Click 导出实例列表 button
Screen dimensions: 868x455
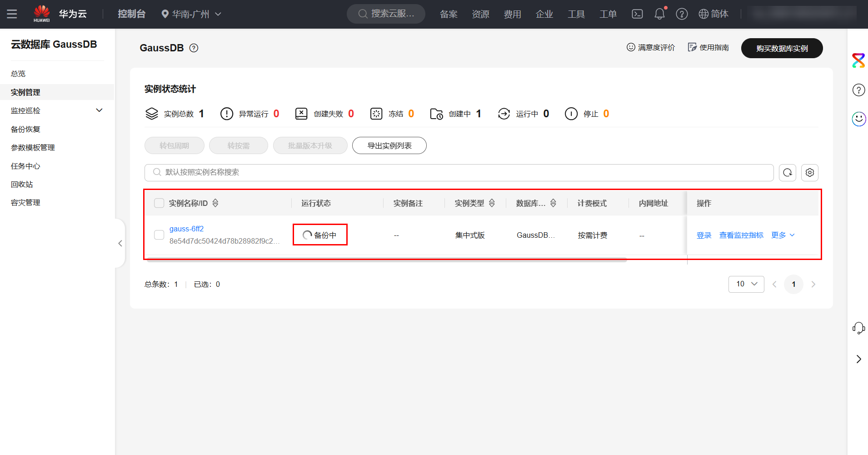[389, 145]
